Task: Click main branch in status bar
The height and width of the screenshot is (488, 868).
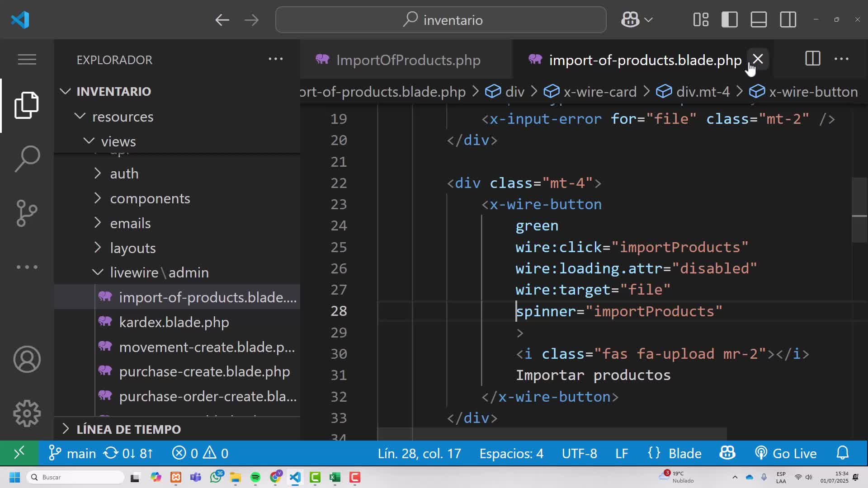Action: click(x=72, y=453)
